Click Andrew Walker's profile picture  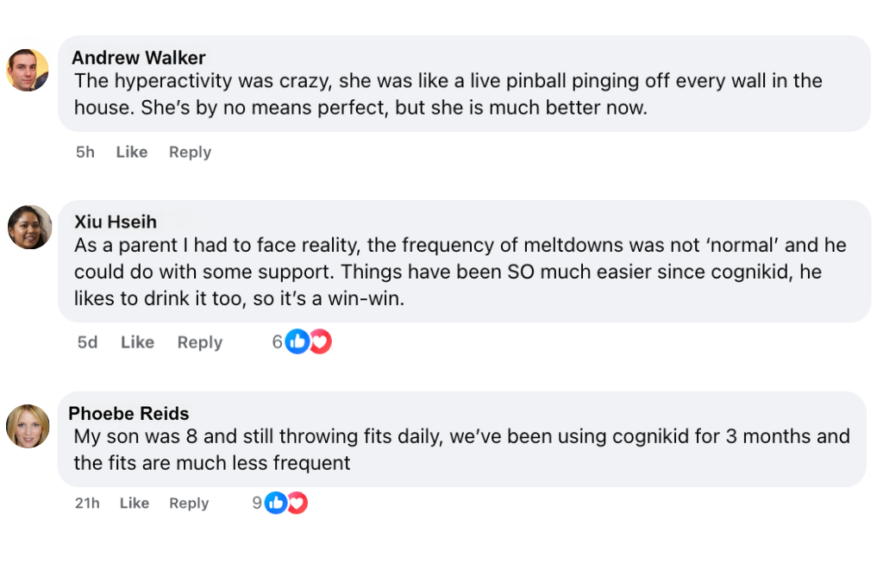[x=28, y=70]
